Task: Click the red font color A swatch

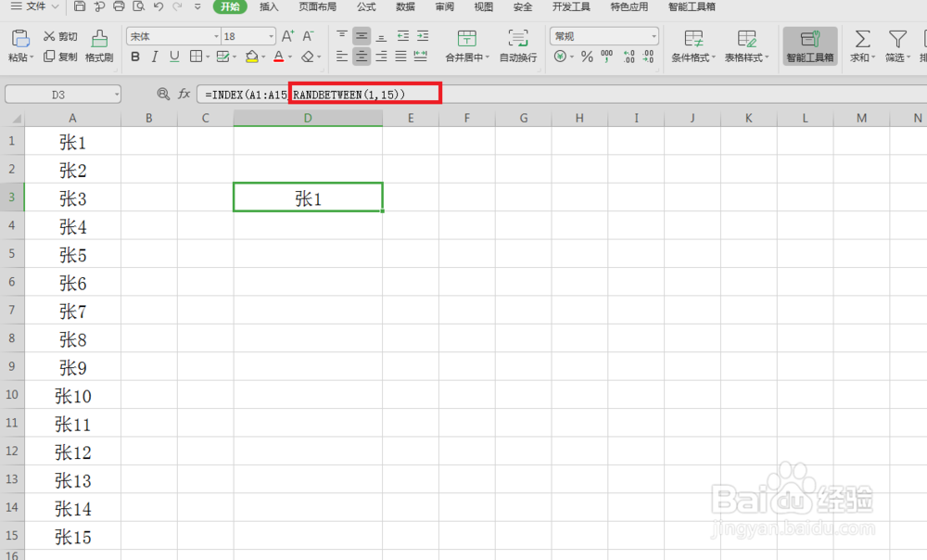Action: 278,57
